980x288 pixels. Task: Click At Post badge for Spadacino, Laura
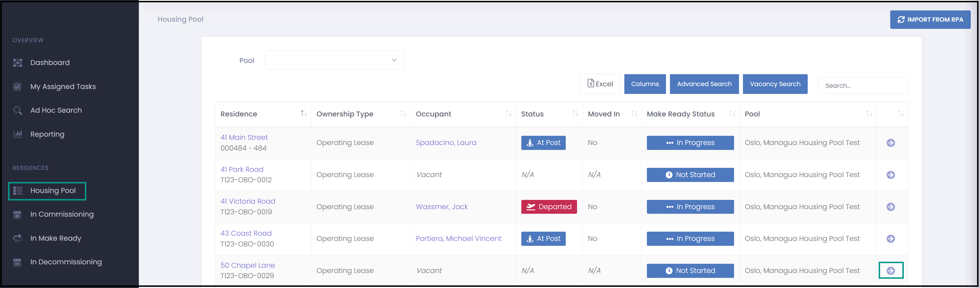(x=543, y=143)
